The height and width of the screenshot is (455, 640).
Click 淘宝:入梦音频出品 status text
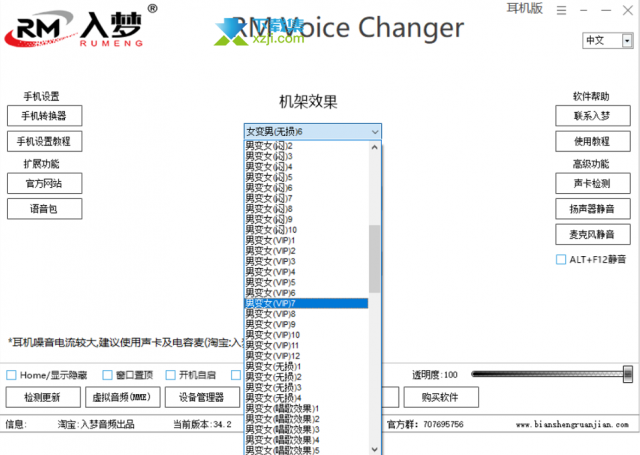click(x=96, y=424)
